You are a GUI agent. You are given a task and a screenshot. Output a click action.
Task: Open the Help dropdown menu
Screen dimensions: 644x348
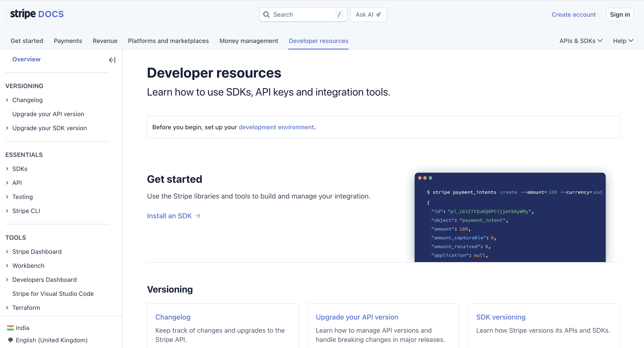coord(623,41)
